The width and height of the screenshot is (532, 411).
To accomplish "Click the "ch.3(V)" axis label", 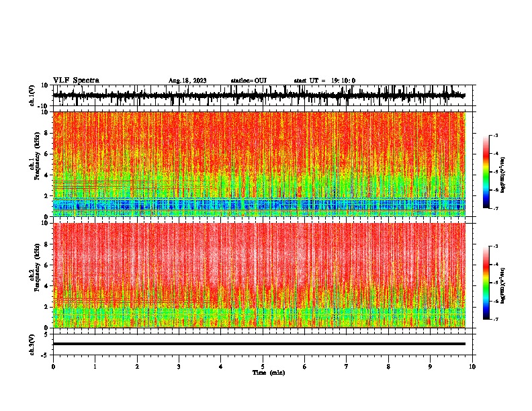I will coord(32,345).
